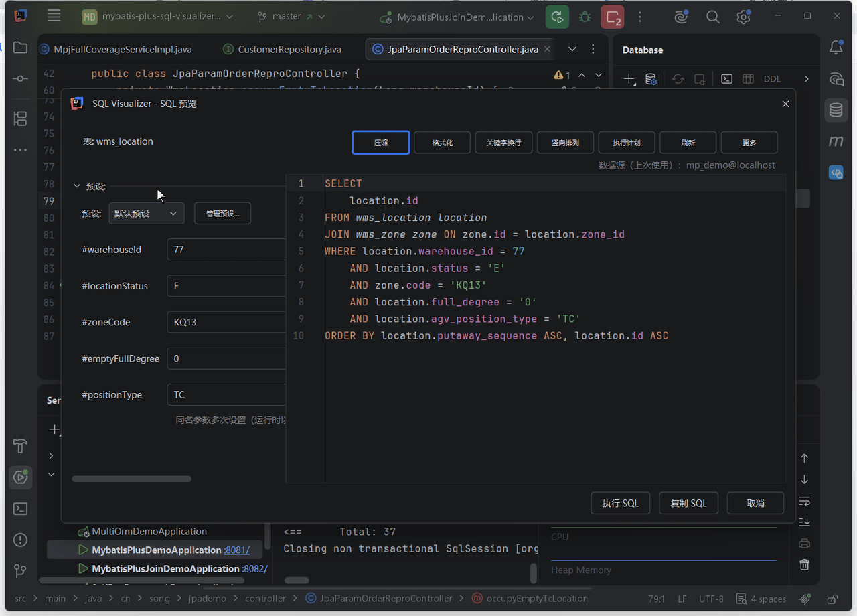
Task: Click the 关键字换行 button
Action: (503, 143)
